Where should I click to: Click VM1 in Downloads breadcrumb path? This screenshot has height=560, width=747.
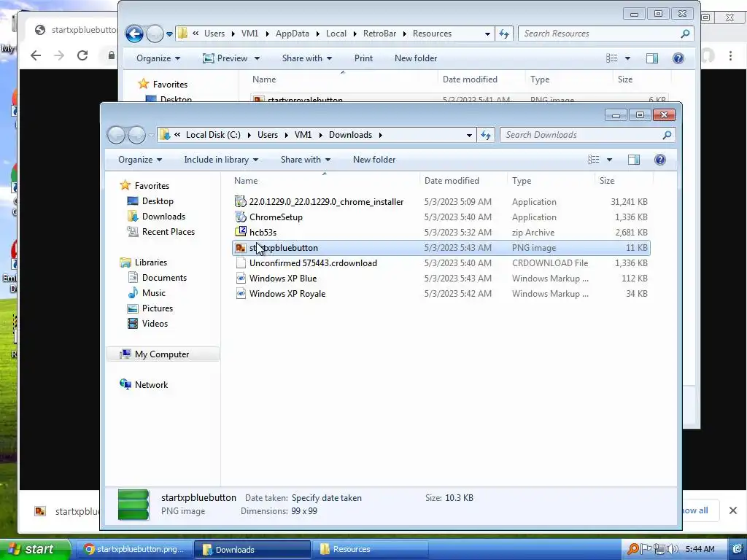point(303,135)
